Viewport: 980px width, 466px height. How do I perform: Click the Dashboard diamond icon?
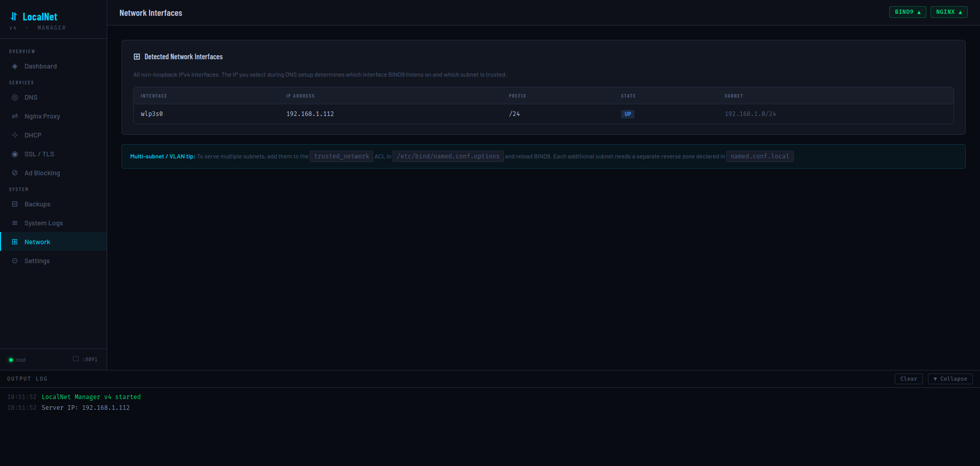click(x=15, y=66)
